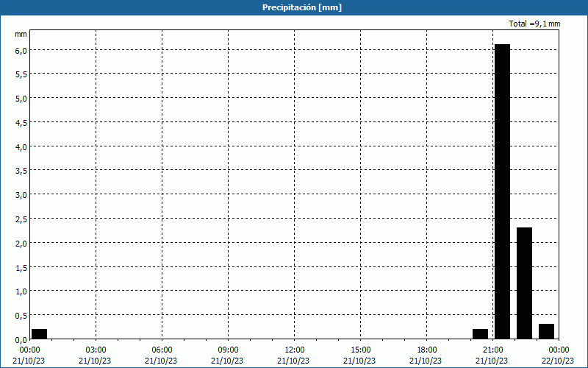Viewport: 588px width, 368px height.
Task: Select the last small bar before midnight 22/10/23
Action: coord(546,332)
